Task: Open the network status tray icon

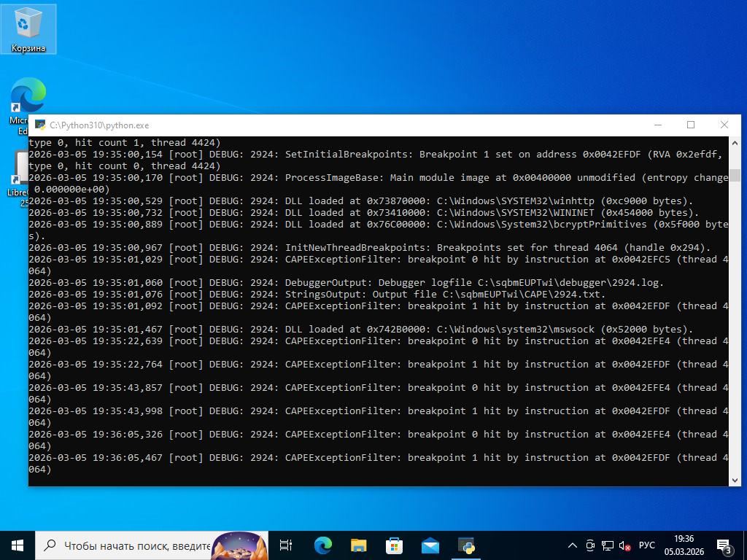Action: (608, 545)
